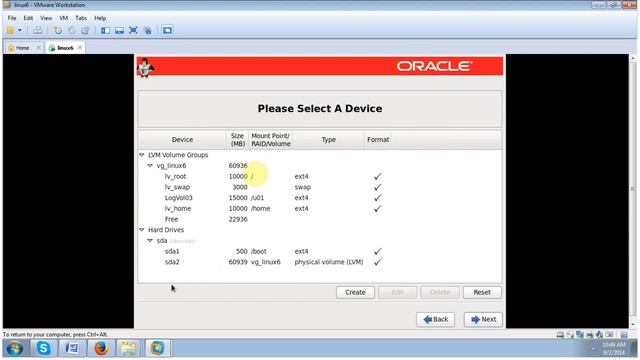
Task: Take a snapshot with the clock toolbar icon
Action: click(58, 31)
